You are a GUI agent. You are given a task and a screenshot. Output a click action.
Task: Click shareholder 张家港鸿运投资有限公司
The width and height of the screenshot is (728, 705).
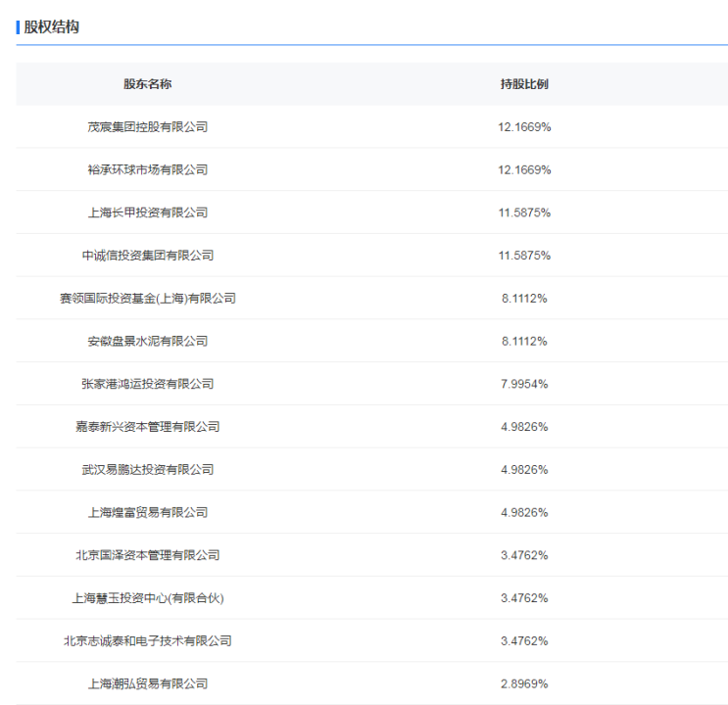[x=148, y=384]
